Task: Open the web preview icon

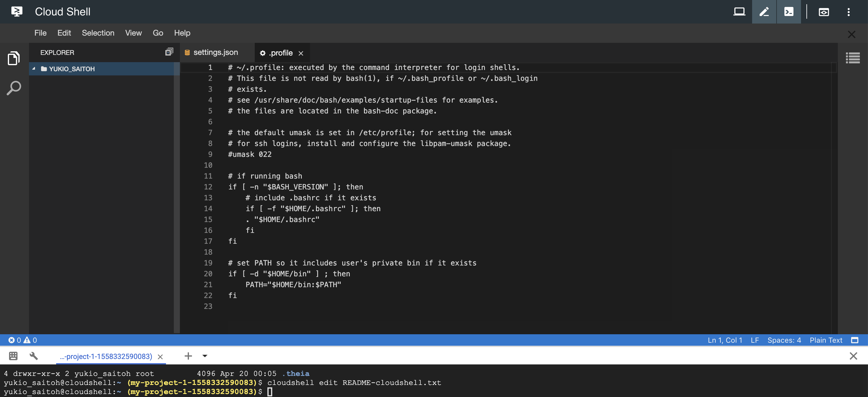Action: tap(824, 12)
